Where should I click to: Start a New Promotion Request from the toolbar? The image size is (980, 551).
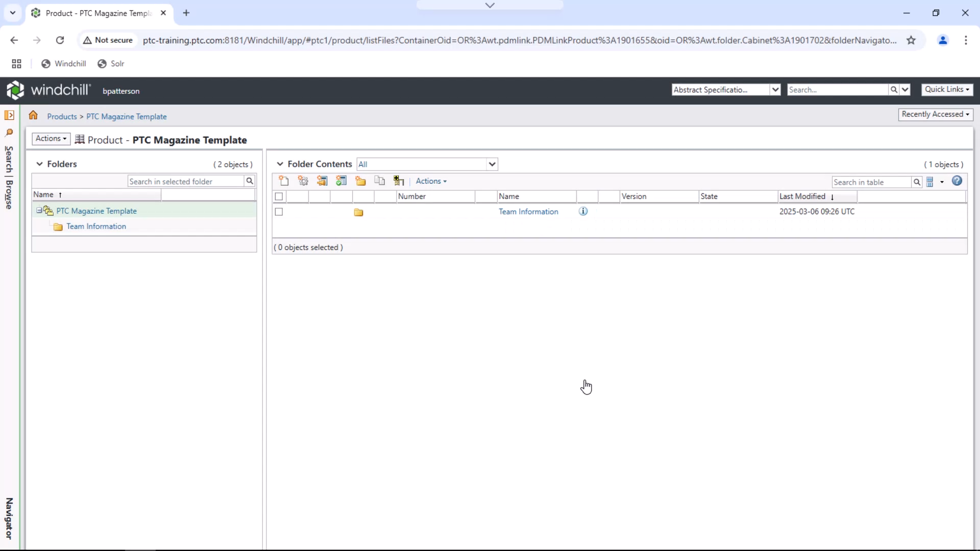click(341, 181)
